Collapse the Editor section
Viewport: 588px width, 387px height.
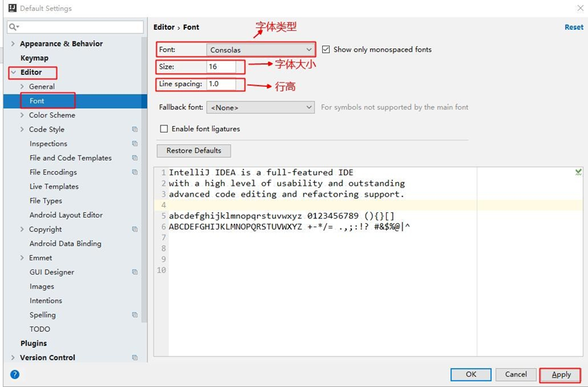pos(14,72)
